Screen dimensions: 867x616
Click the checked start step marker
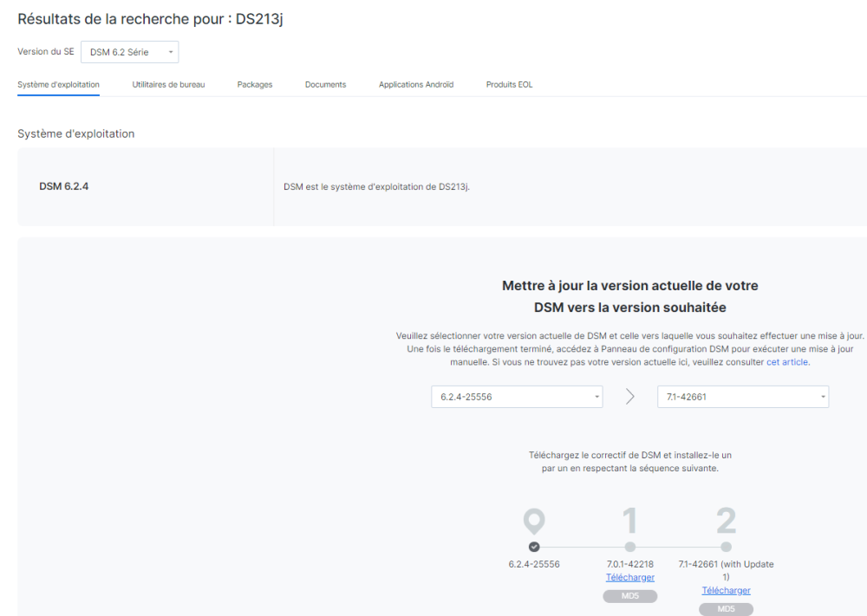click(x=534, y=547)
